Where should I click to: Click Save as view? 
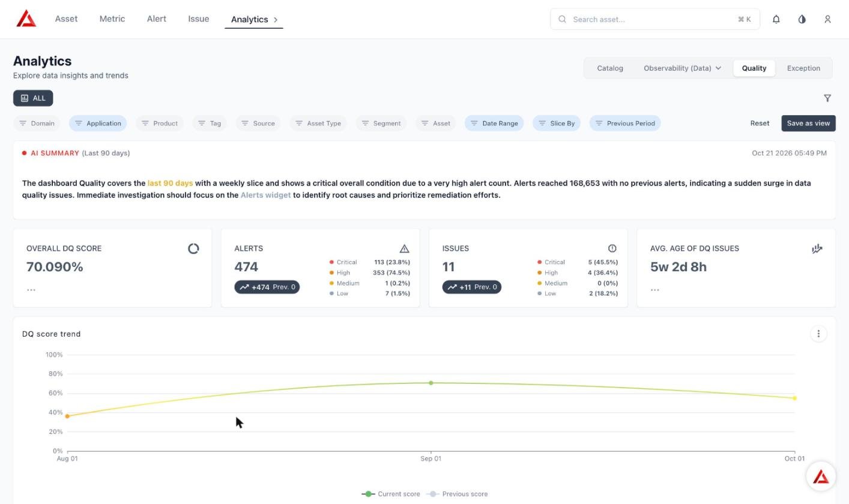pyautogui.click(x=808, y=123)
